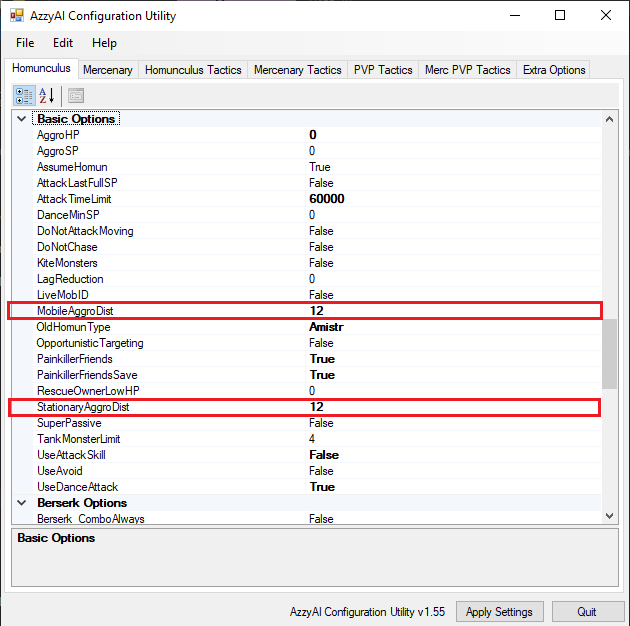Click the LiveMobID property label
This screenshot has height=626, width=630.
63,295
